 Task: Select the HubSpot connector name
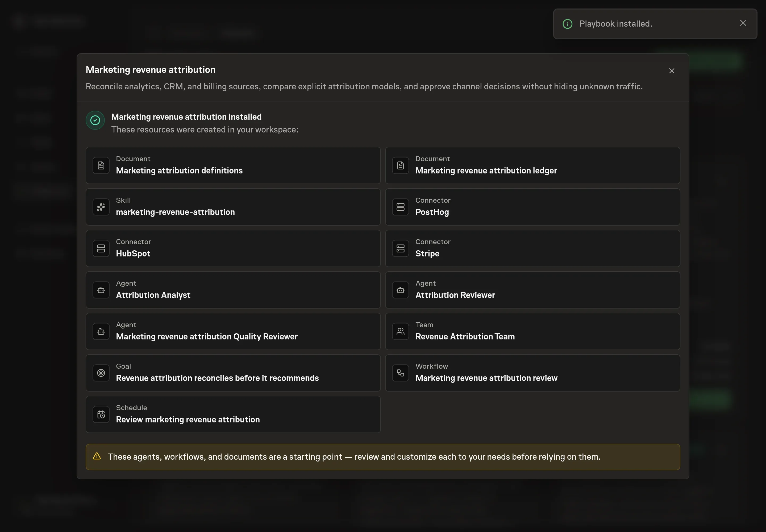(x=133, y=253)
